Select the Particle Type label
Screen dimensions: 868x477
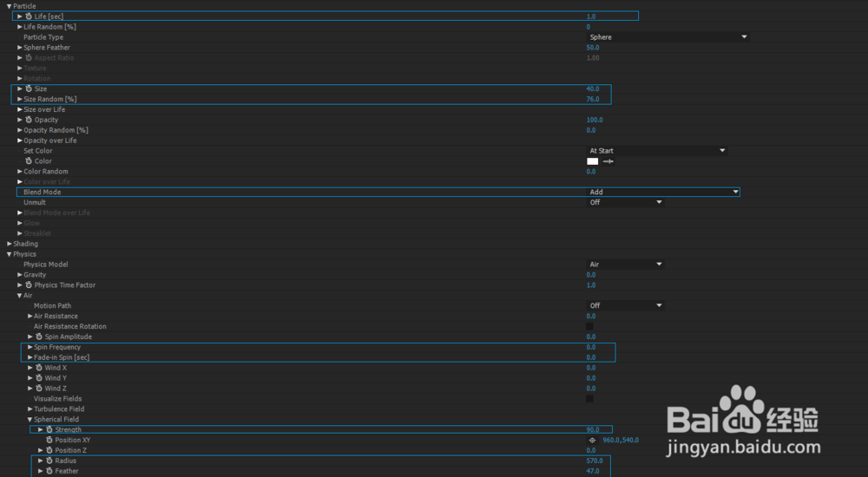(43, 37)
